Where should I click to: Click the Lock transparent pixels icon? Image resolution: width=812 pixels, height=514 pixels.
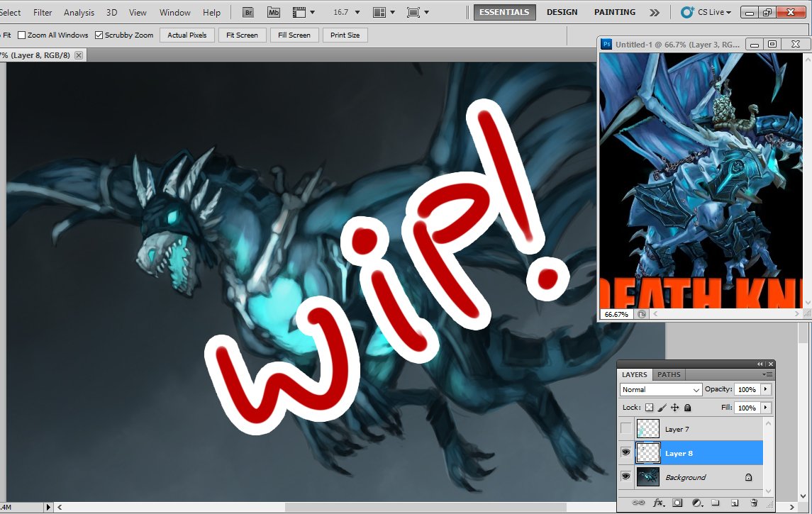point(649,408)
